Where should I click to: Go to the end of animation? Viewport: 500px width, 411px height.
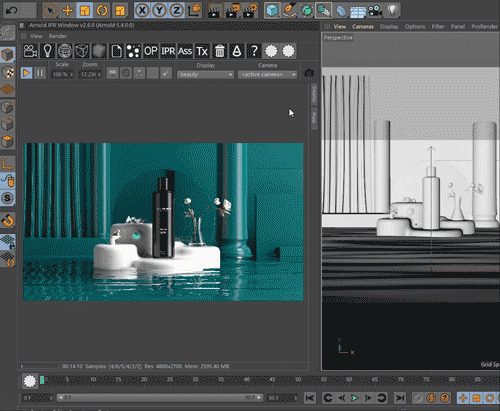400,398
